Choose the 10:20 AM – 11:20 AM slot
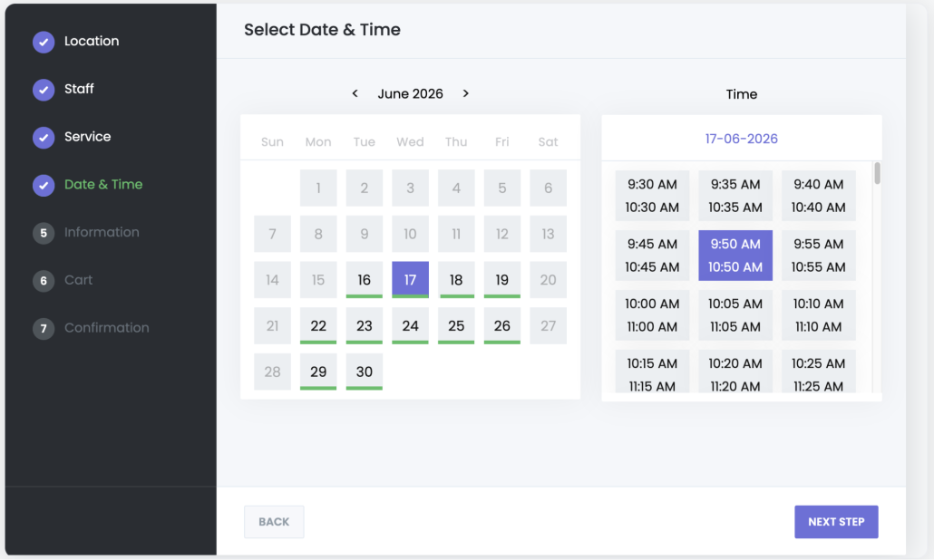Viewport: 934px width, 560px height. [735, 372]
